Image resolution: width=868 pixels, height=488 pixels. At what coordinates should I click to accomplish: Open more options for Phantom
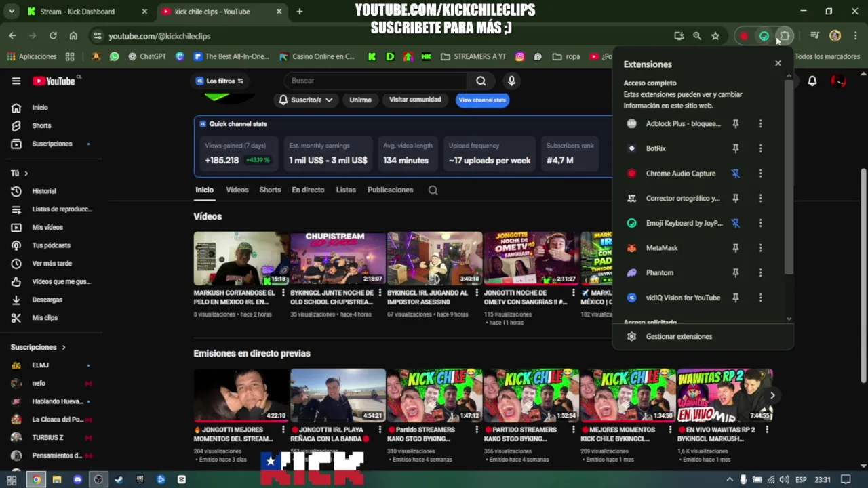(x=760, y=272)
